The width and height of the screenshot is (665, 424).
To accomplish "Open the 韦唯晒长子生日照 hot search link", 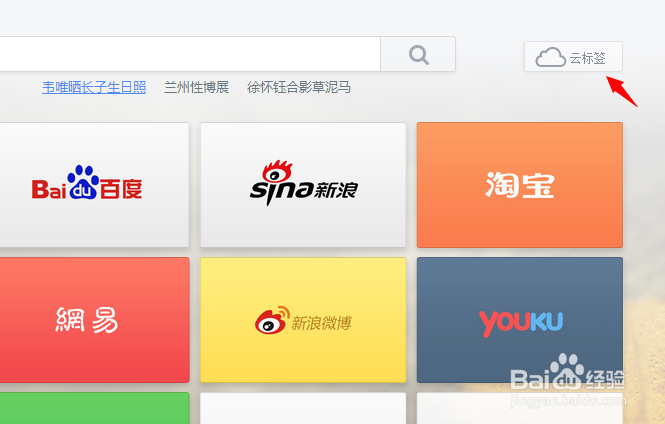I will click(x=94, y=87).
